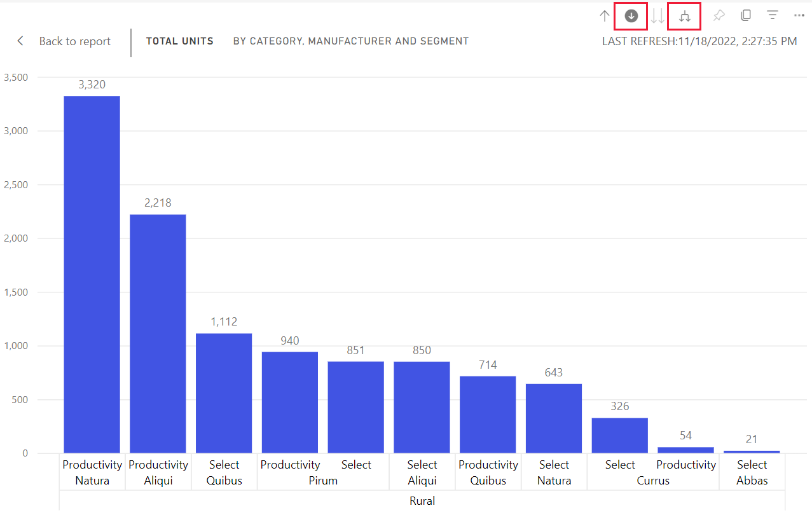
Task: Select the Select Natura bar
Action: tap(554, 418)
